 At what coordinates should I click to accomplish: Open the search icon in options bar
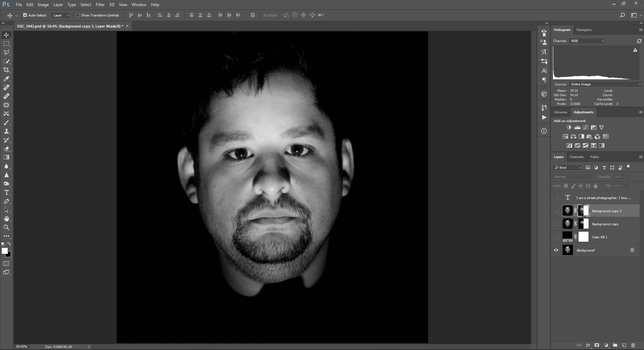(622, 15)
